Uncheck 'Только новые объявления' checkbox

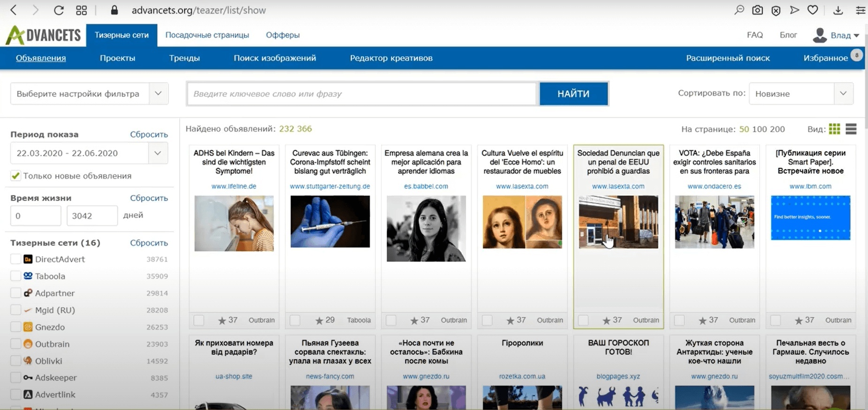click(15, 176)
